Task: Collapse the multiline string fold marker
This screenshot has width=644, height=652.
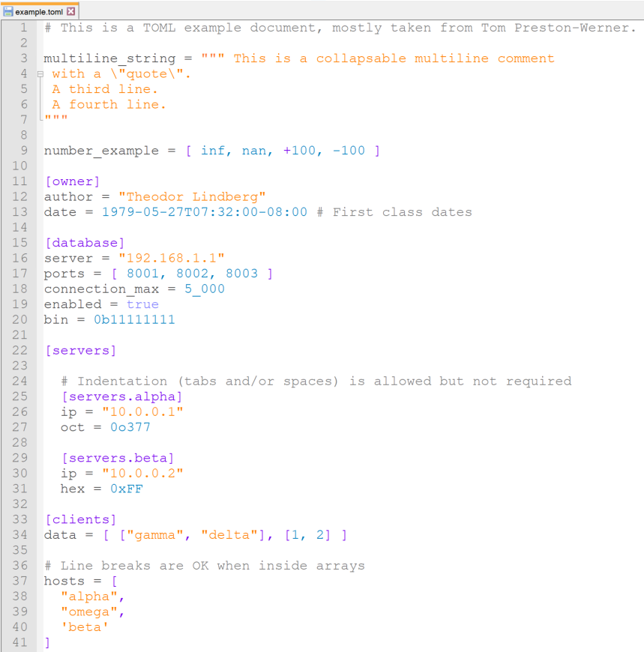Action: (x=40, y=74)
